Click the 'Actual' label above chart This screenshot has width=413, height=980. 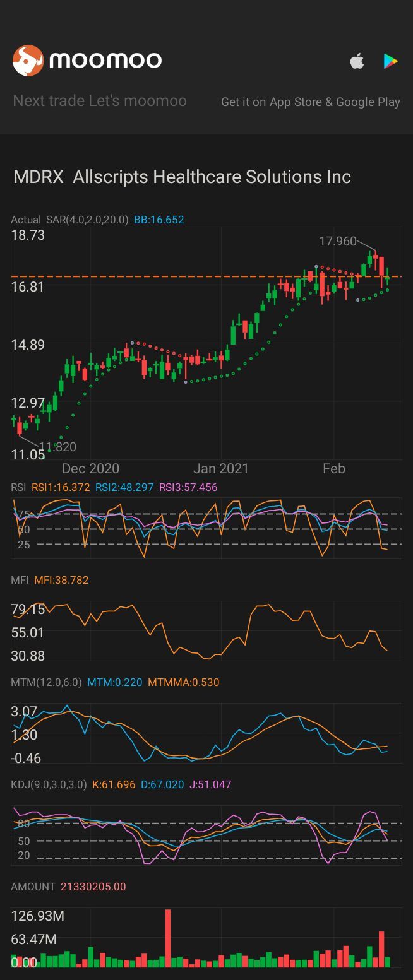(x=26, y=220)
